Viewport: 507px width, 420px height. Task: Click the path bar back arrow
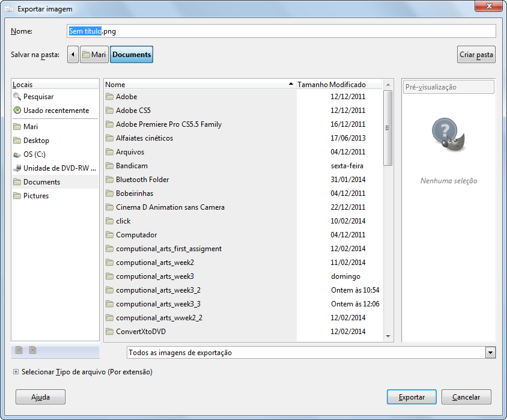point(73,55)
